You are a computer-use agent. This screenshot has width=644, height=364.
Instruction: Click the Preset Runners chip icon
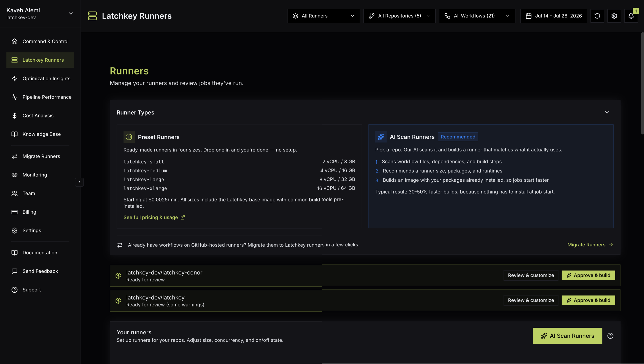coord(129,137)
